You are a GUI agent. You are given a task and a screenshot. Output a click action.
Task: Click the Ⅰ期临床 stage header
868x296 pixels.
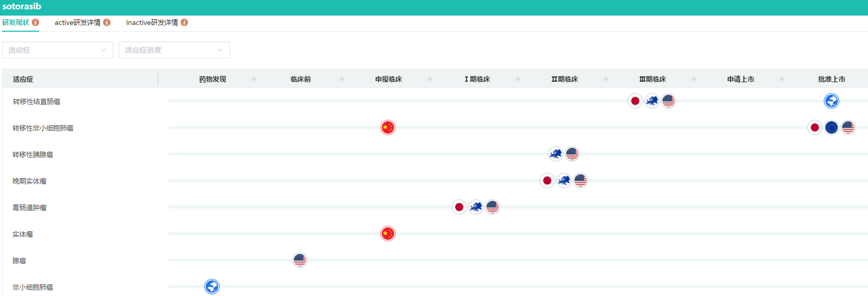point(477,79)
